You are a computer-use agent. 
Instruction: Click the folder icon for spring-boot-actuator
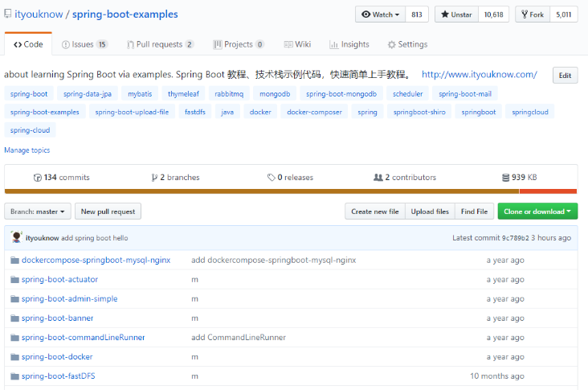click(14, 280)
